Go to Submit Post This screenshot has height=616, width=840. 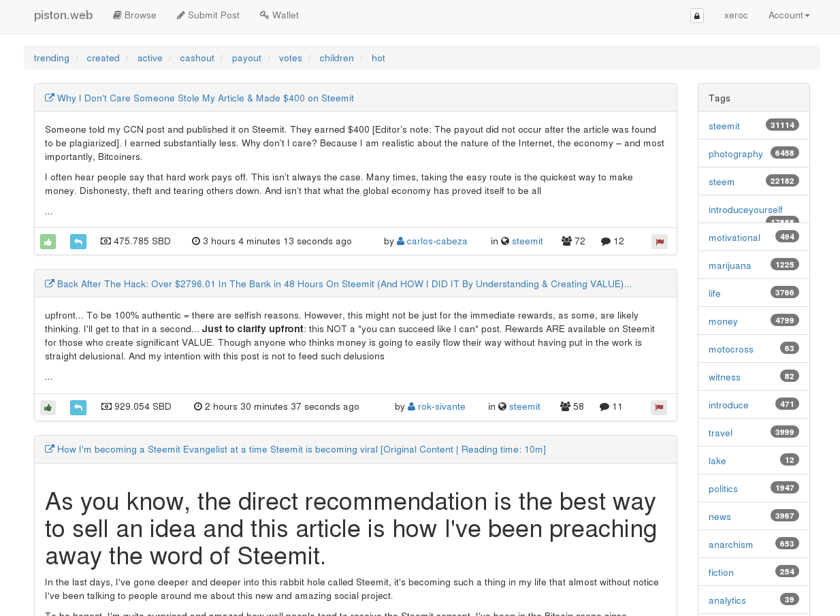click(x=208, y=15)
